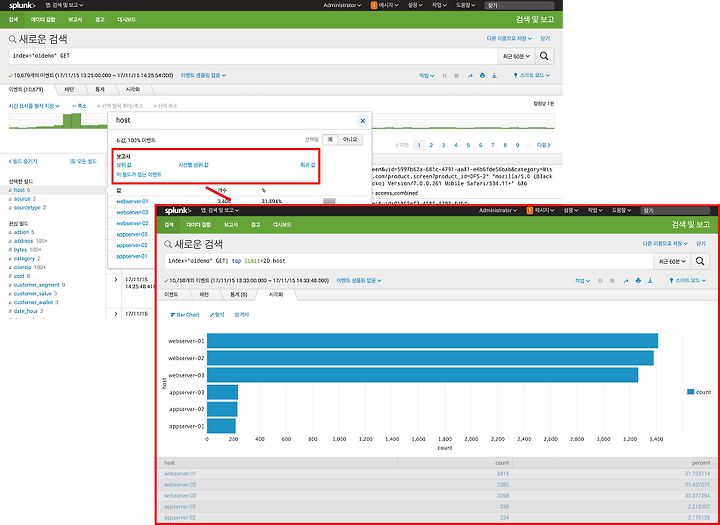Click webserver-01 in results table
This screenshot has height=525, width=720.
(180, 474)
